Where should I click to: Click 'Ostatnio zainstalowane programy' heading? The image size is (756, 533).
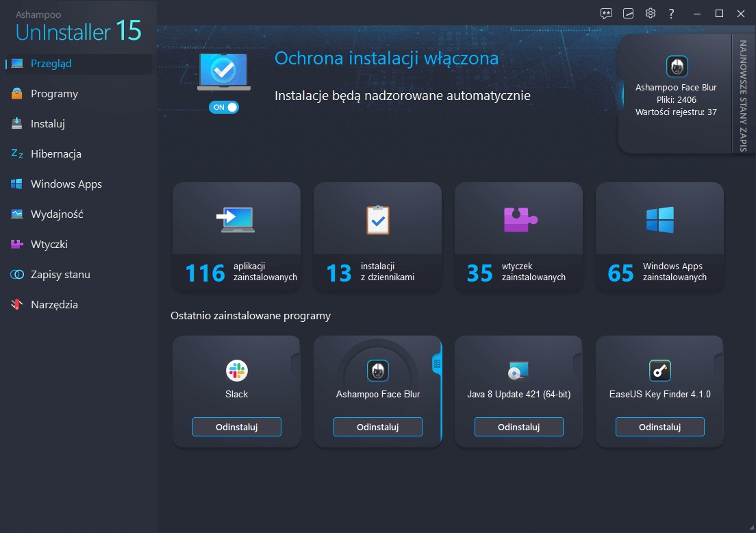click(251, 316)
